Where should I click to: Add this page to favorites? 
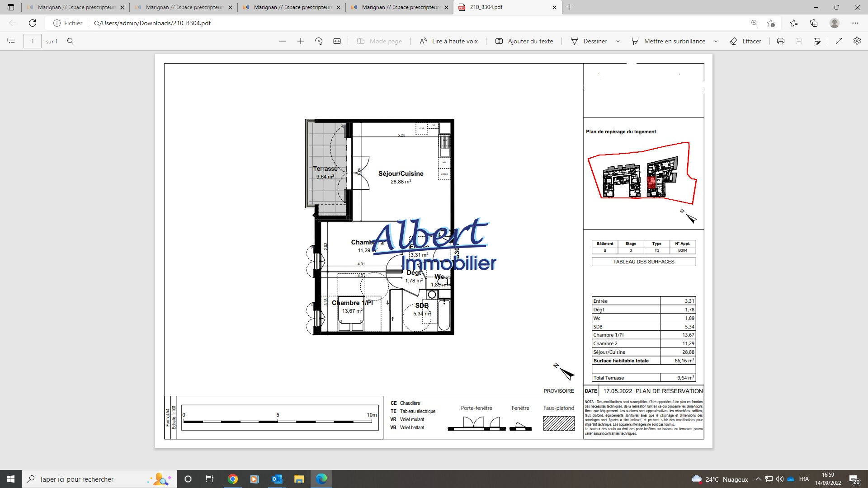pos(771,23)
